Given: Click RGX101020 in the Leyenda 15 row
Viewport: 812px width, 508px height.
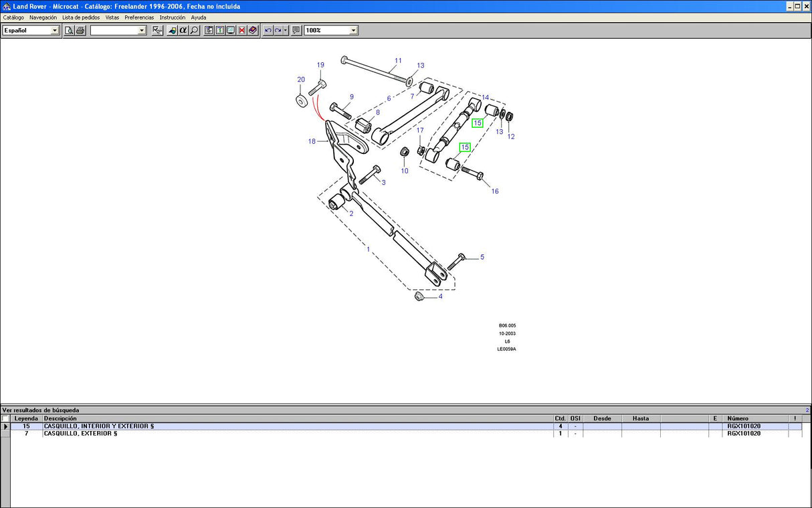Looking at the screenshot, I should pyautogui.click(x=744, y=426).
